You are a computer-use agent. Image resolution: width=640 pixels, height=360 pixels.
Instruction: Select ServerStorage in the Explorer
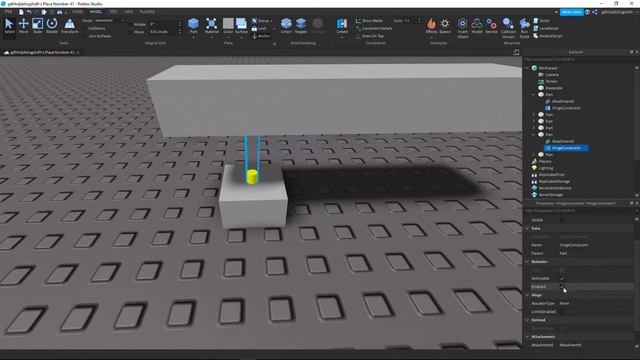click(x=551, y=195)
